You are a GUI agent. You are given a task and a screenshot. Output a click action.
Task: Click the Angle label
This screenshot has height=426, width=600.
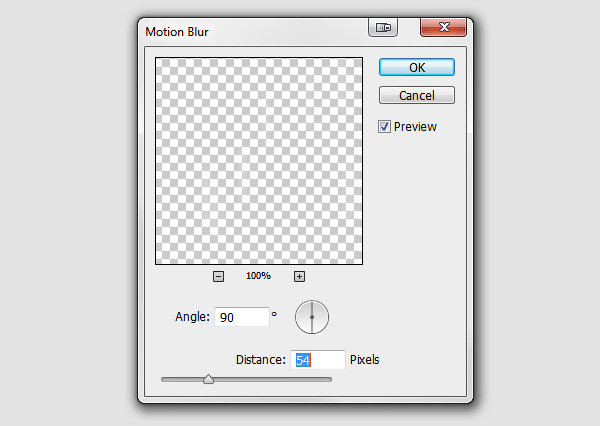click(x=192, y=317)
